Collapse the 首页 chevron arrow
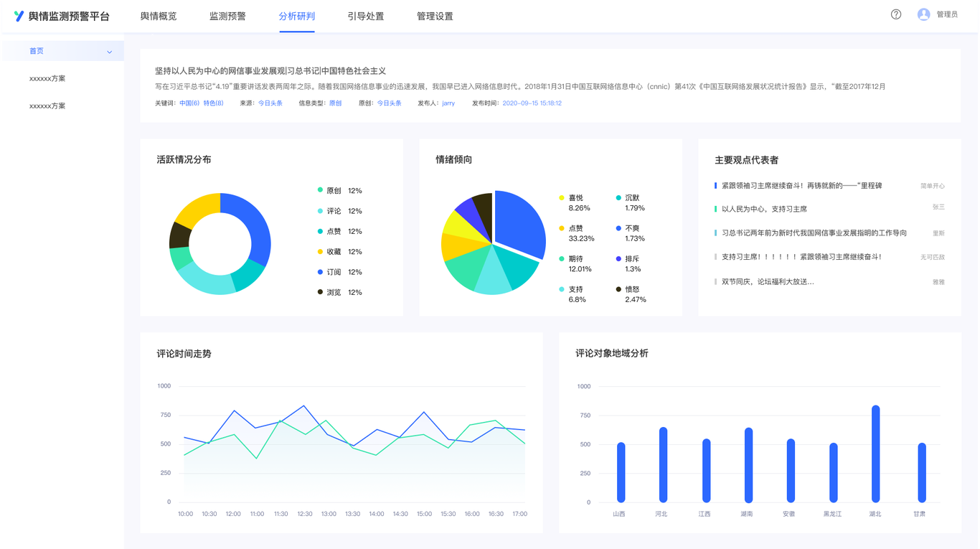 tap(109, 52)
